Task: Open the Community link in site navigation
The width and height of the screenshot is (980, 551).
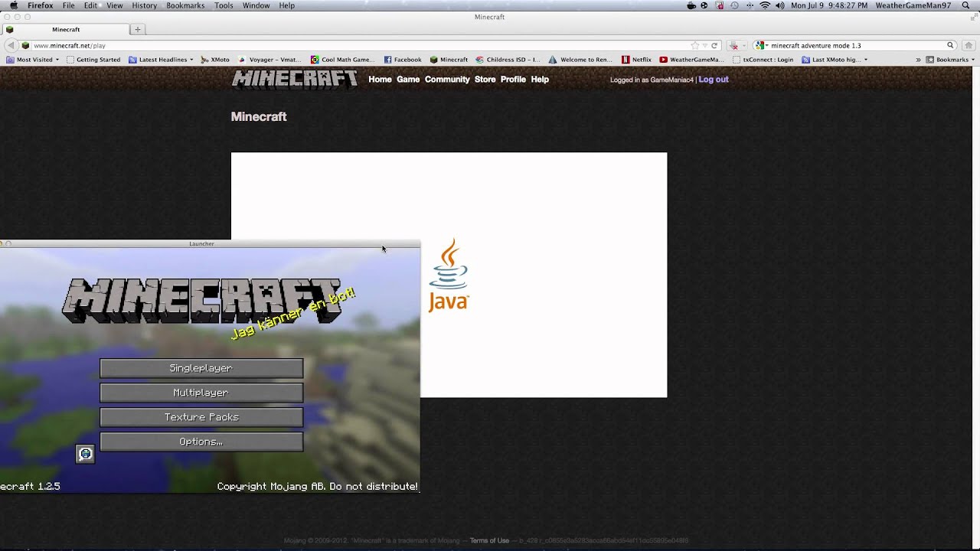Action: pos(447,80)
